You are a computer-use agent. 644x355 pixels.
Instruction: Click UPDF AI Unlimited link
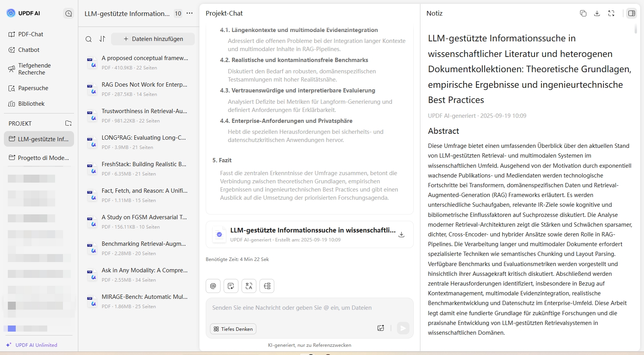pos(32,345)
